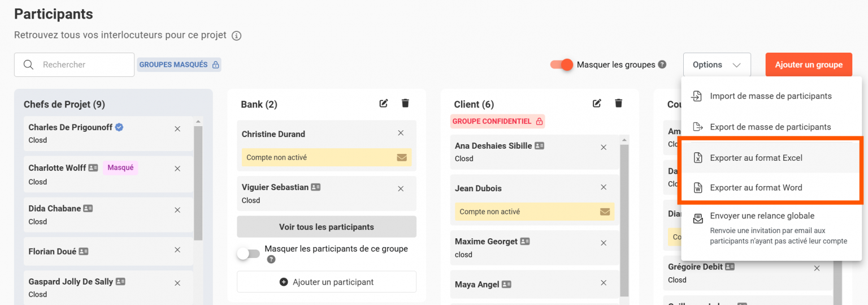Image resolution: width=868 pixels, height=305 pixels.
Task: Select Exporter au format Excel
Action: (x=756, y=158)
